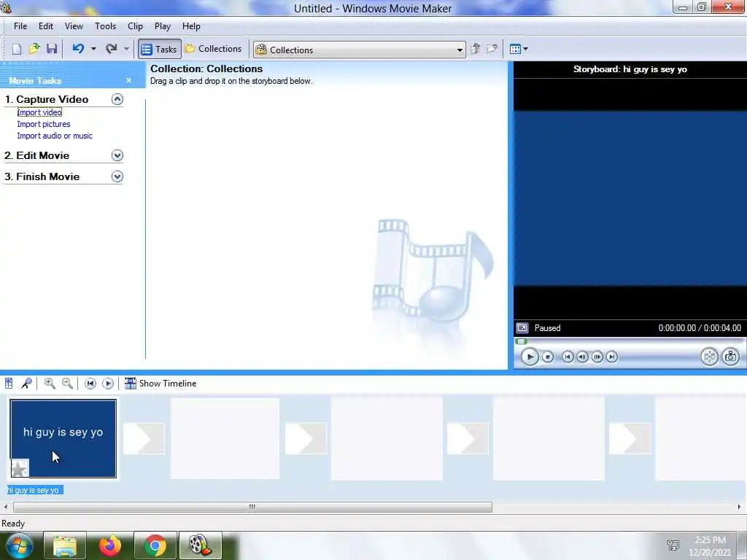Click the Import pictures link
This screenshot has height=560, width=747.
tap(44, 124)
